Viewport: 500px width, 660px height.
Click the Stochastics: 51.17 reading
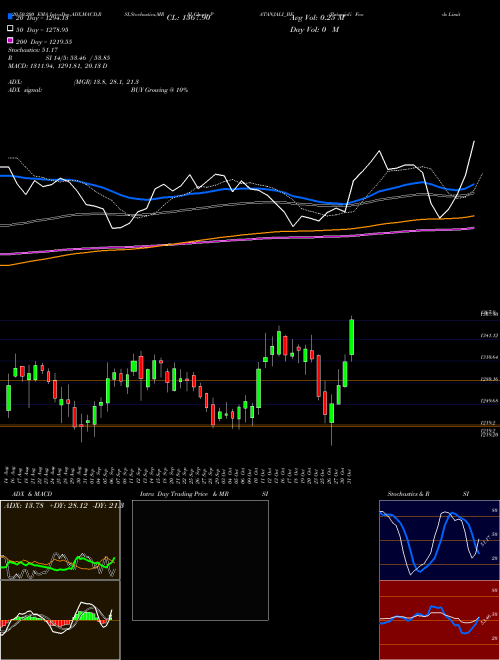(33, 50)
